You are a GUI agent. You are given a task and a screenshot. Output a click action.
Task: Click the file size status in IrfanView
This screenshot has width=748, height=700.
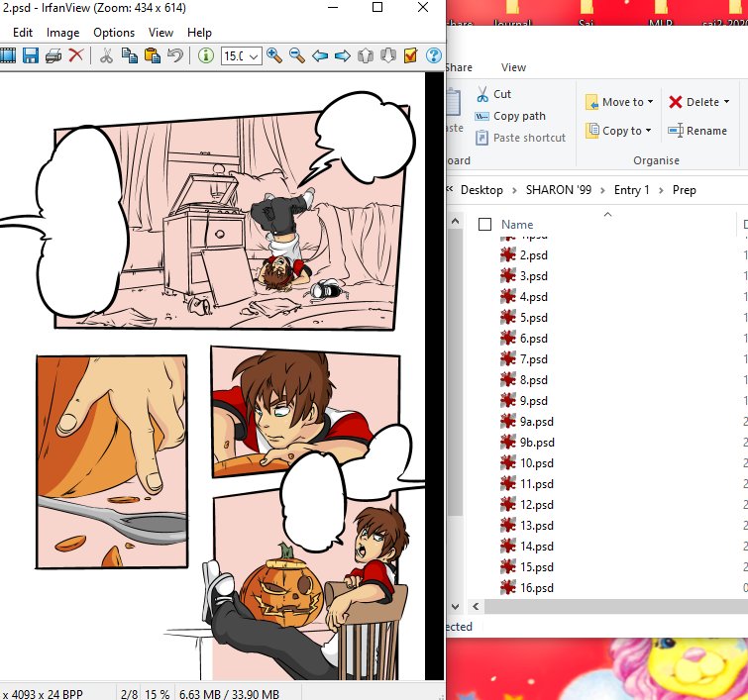(229, 694)
